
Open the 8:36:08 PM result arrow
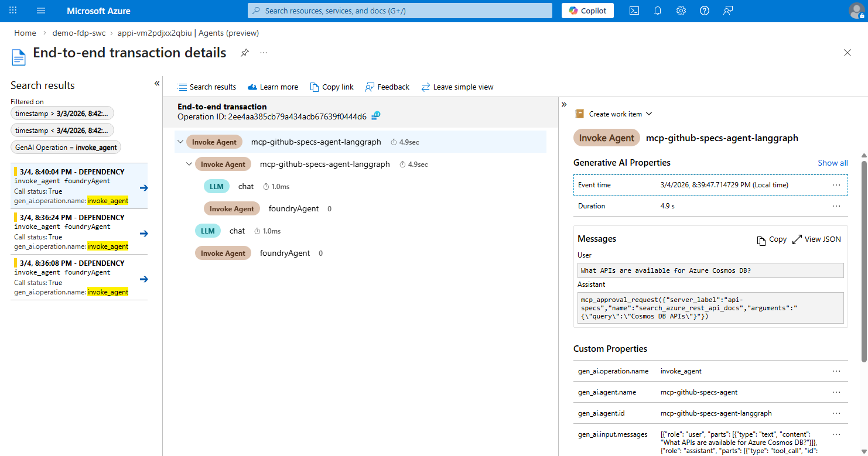pyautogui.click(x=144, y=279)
